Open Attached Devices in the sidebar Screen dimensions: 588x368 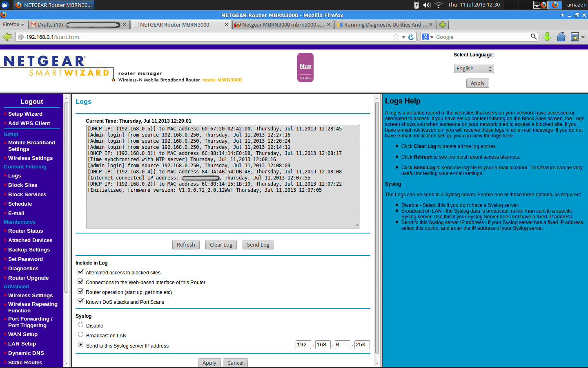30,240
